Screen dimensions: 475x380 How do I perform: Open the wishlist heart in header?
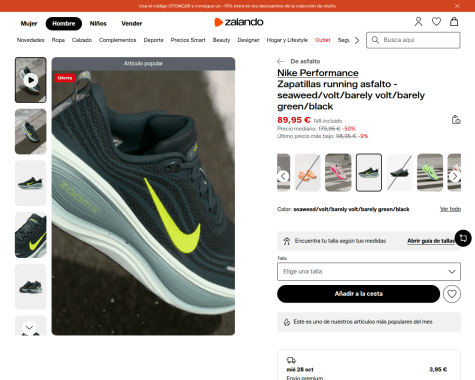436,22
